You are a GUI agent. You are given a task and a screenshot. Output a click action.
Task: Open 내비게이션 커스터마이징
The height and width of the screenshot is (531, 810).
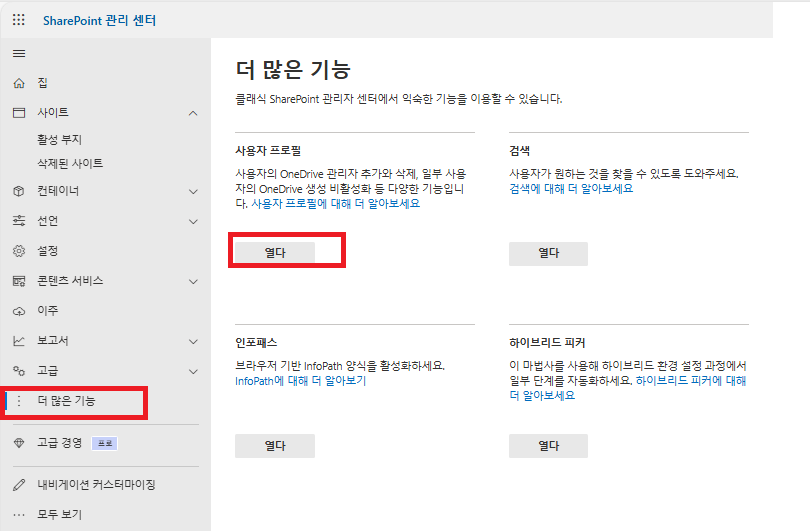(x=96, y=485)
